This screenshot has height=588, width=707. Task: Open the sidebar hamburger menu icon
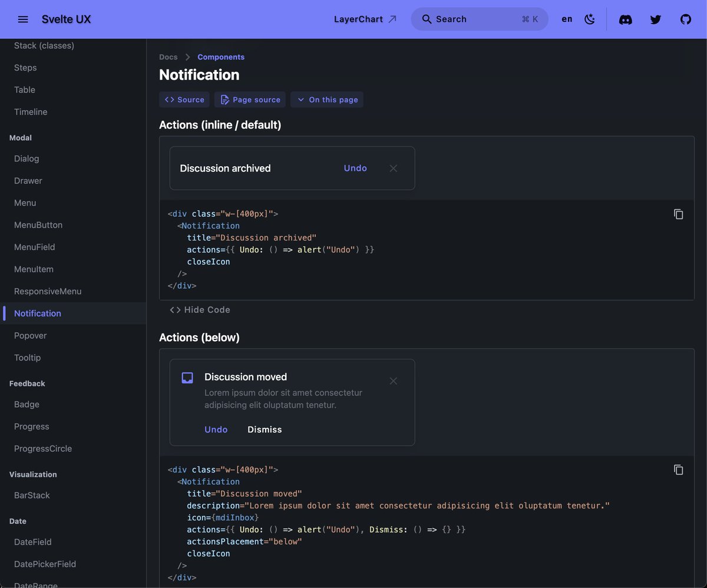click(x=22, y=19)
